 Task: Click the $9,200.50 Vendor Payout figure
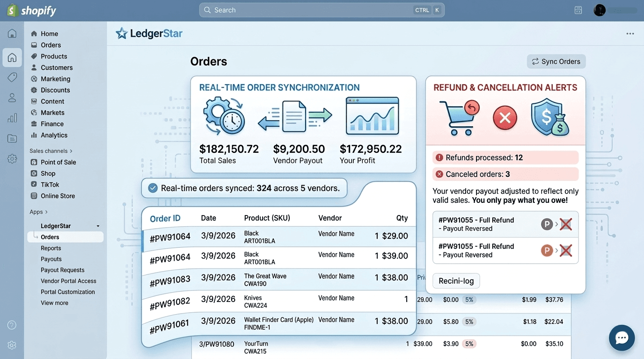click(299, 149)
